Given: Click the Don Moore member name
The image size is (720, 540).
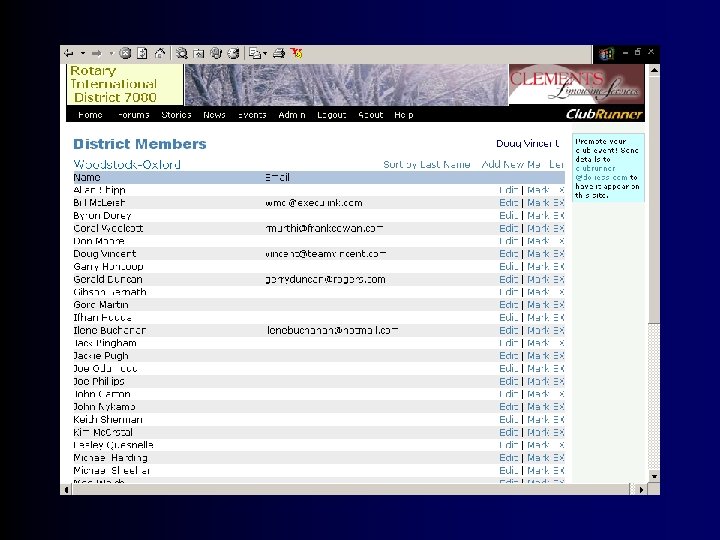Looking at the screenshot, I should point(99,241).
